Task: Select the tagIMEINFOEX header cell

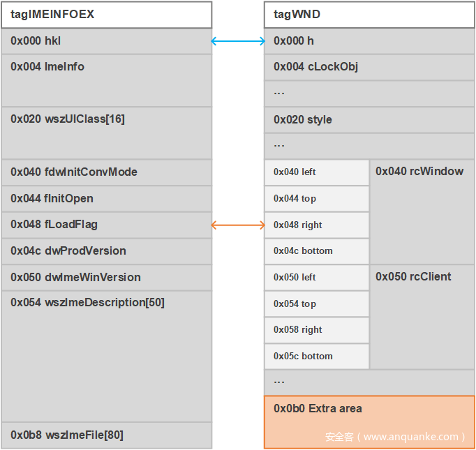Action: [106, 14]
